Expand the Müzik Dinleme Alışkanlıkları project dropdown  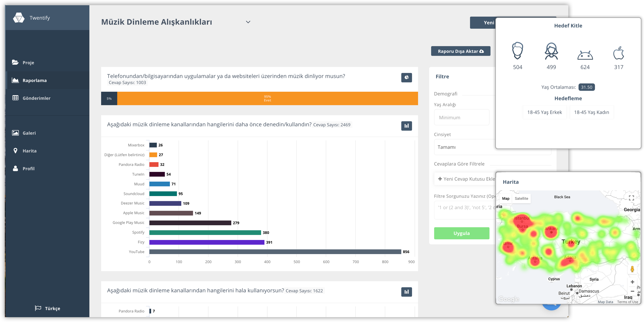pyautogui.click(x=248, y=22)
